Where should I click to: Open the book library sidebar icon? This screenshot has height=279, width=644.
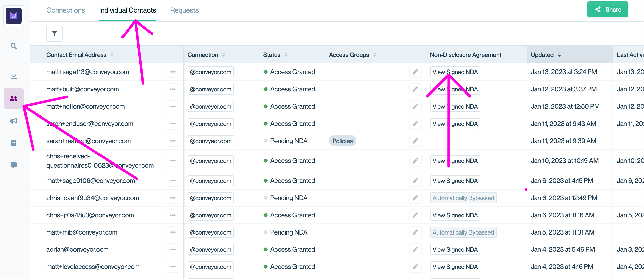(14, 143)
